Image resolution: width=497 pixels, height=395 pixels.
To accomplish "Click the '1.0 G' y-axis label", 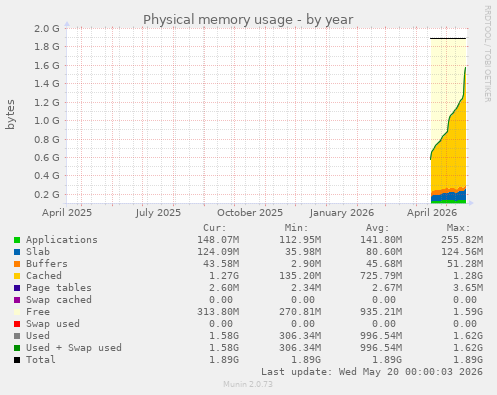I will (x=47, y=120).
